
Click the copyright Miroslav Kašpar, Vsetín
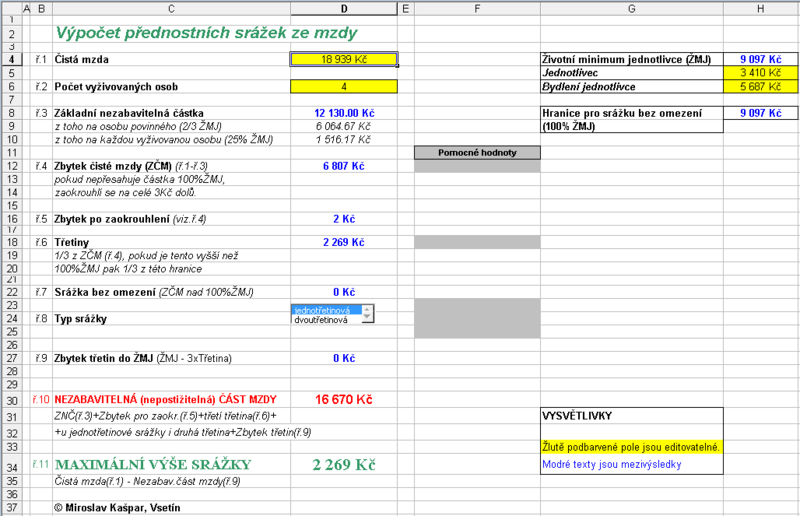[x=117, y=508]
